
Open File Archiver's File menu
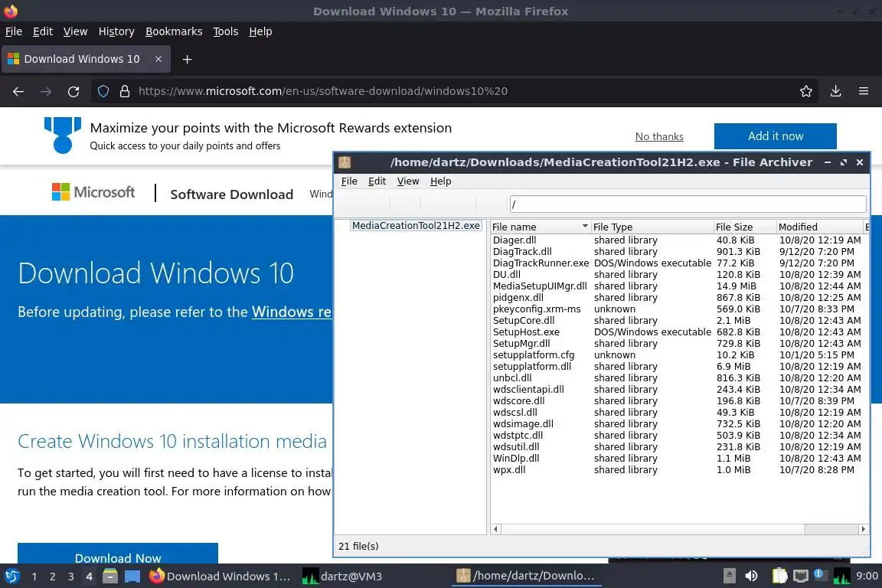(349, 181)
